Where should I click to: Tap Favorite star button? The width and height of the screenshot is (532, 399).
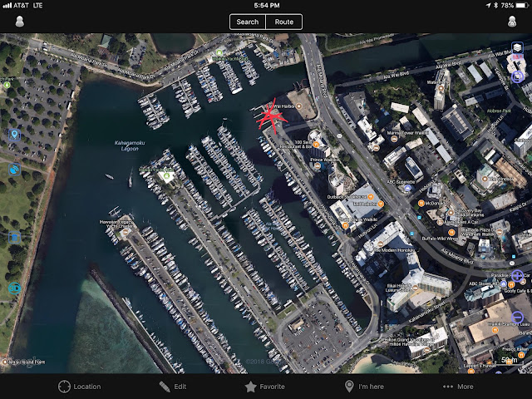[x=264, y=387]
